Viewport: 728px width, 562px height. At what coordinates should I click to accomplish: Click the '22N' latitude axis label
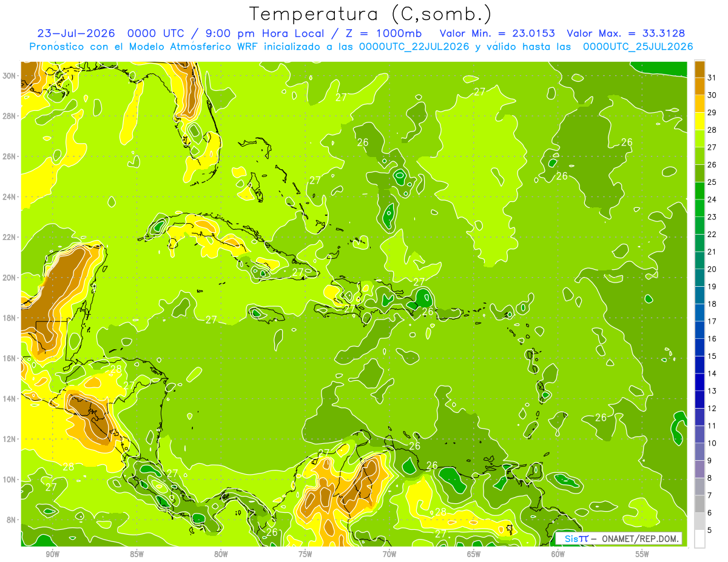[x=10, y=237]
